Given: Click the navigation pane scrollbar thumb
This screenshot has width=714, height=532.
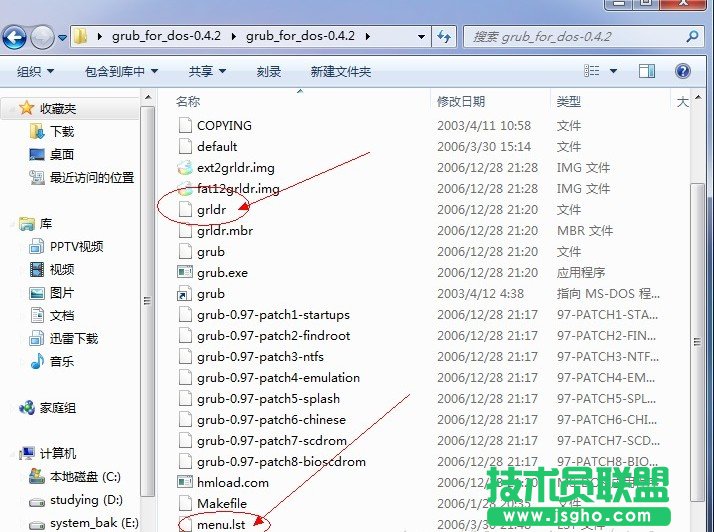Looking at the screenshot, I should tap(147, 301).
